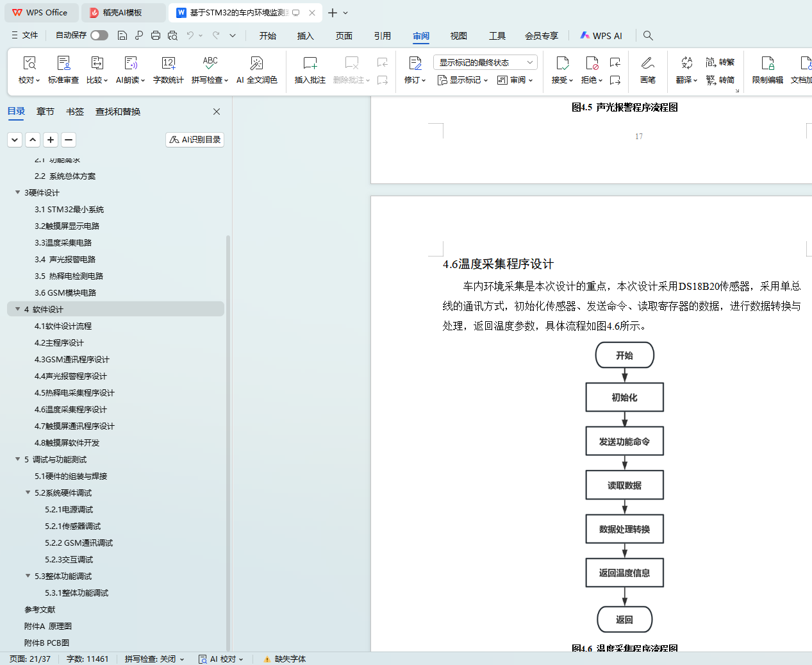The width and height of the screenshot is (812, 665).
Task: Open the 拼写检查 status bar dropdown
Action: (154, 659)
